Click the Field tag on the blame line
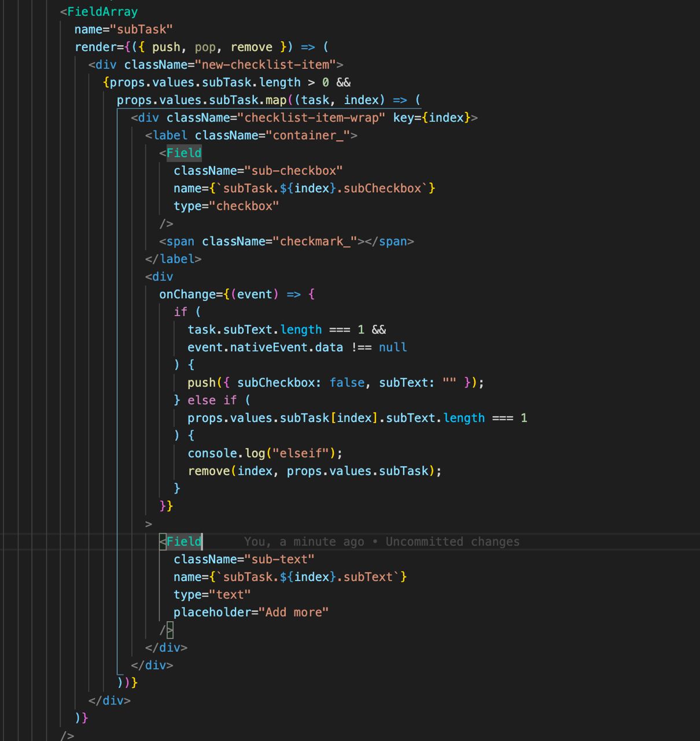Screen dimensions: 700x741 tap(184, 542)
